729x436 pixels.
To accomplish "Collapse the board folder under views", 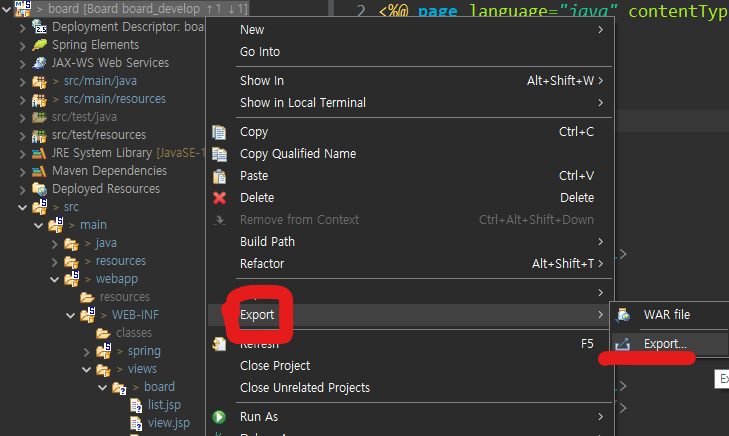I will coord(103,388).
